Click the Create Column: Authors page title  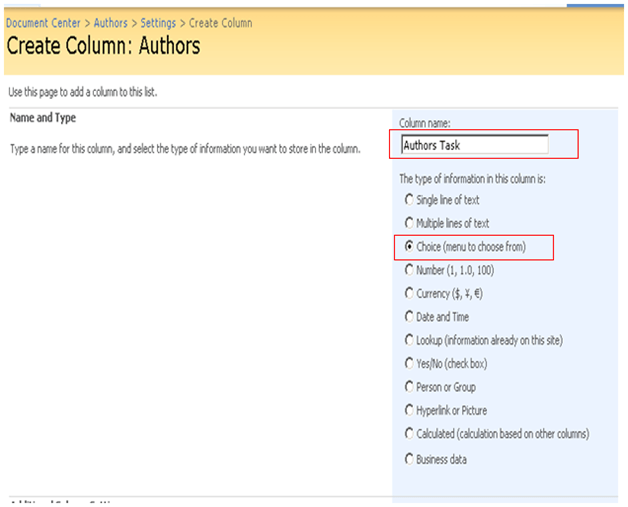(103, 46)
